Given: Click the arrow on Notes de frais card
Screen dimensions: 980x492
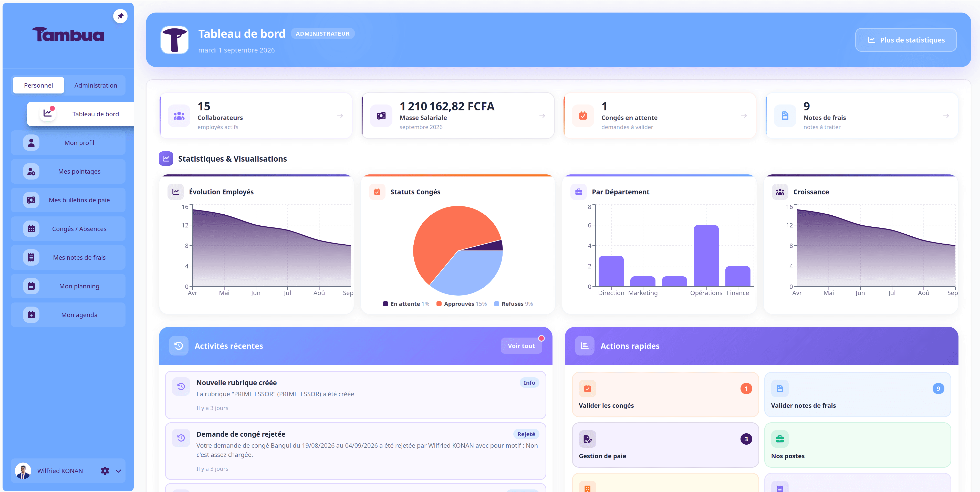Looking at the screenshot, I should 946,116.
